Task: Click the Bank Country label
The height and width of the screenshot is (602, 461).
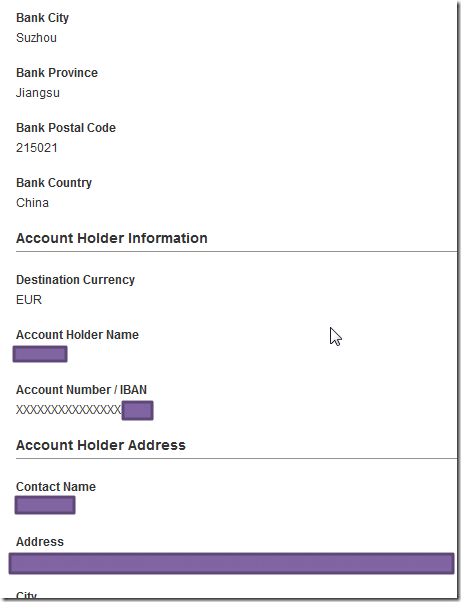Action: coord(54,183)
